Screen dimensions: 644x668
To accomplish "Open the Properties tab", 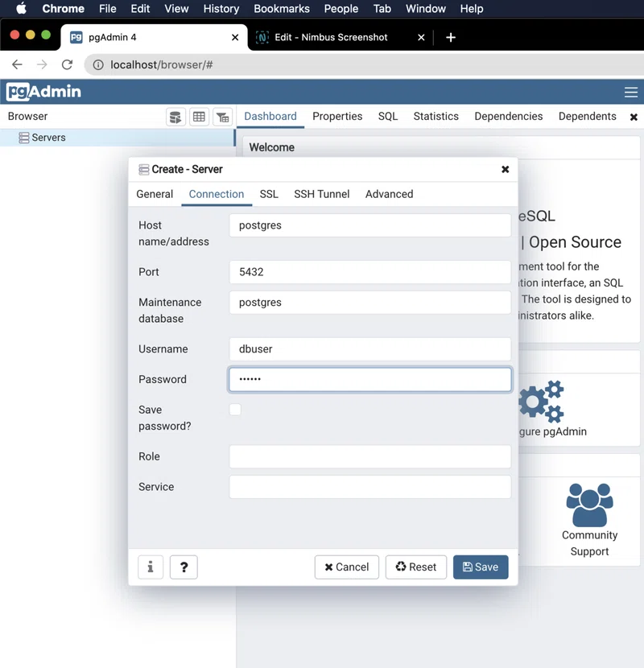I will 337,117.
